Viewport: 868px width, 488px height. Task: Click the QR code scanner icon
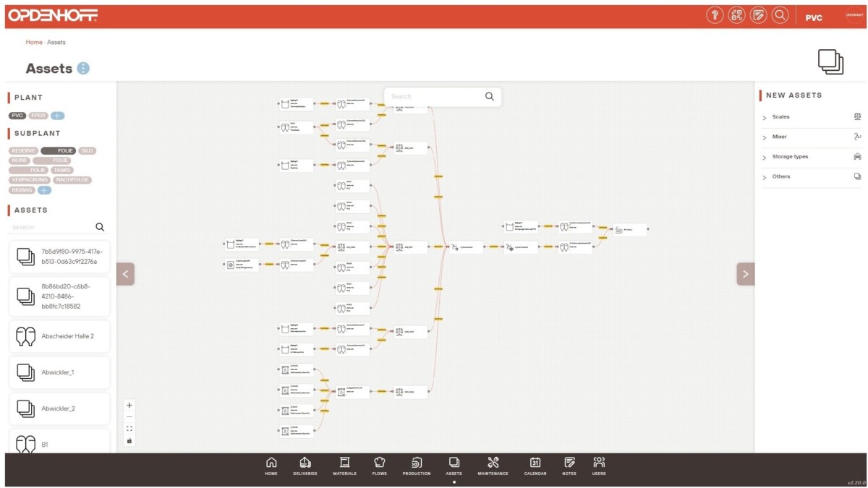[736, 15]
